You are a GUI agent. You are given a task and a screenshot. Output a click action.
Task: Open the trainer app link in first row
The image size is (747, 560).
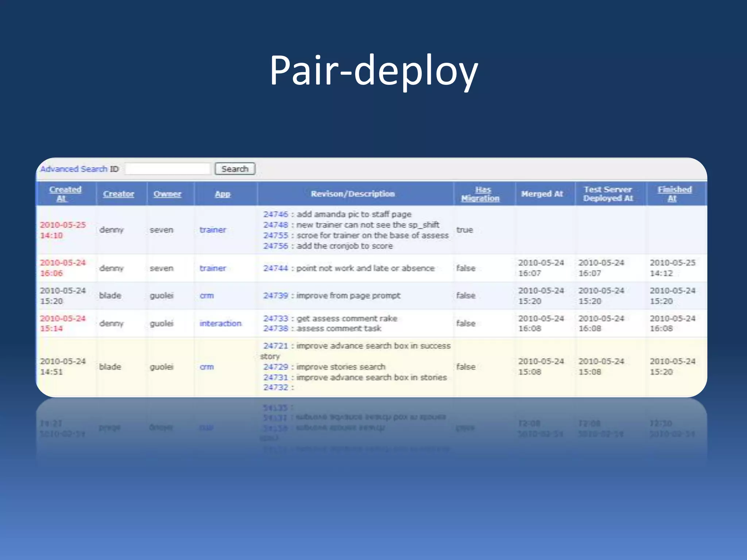point(213,230)
